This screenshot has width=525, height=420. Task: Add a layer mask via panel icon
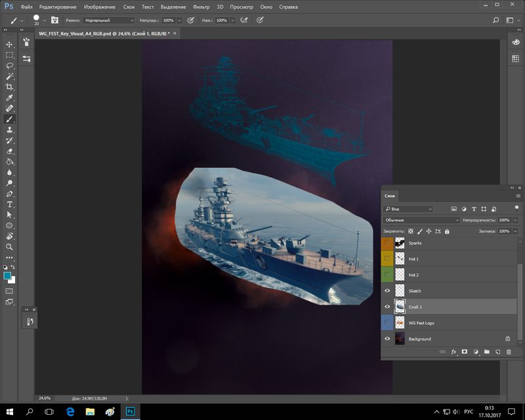465,352
